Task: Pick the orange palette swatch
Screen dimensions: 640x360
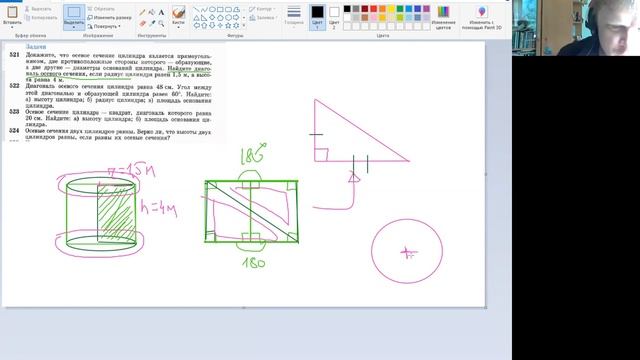Action: (x=382, y=9)
